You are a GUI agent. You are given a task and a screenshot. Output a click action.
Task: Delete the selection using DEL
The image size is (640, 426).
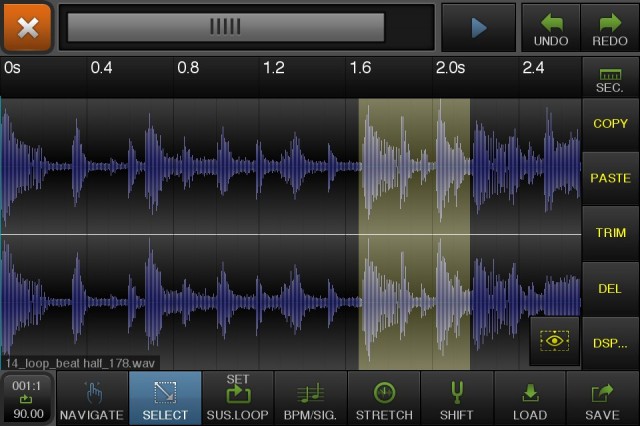coord(610,288)
